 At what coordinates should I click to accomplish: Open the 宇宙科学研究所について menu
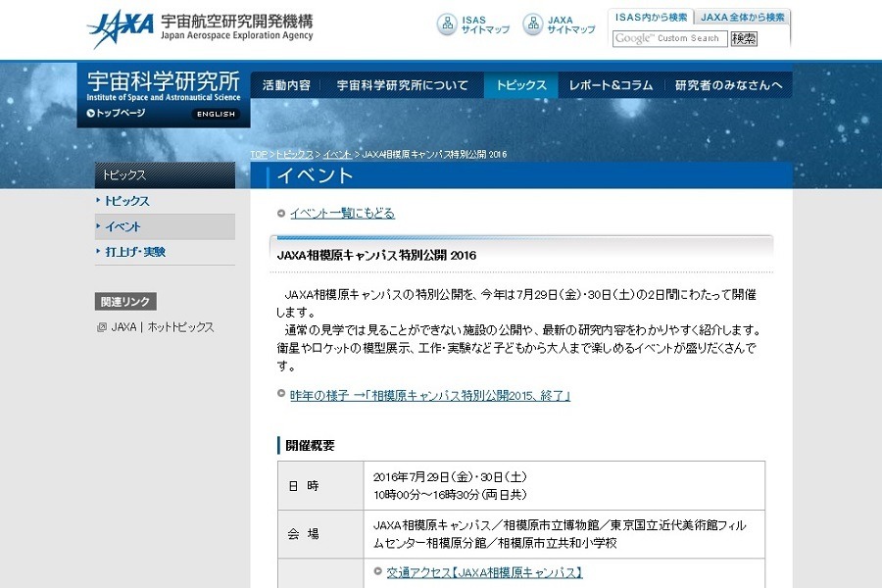402,85
